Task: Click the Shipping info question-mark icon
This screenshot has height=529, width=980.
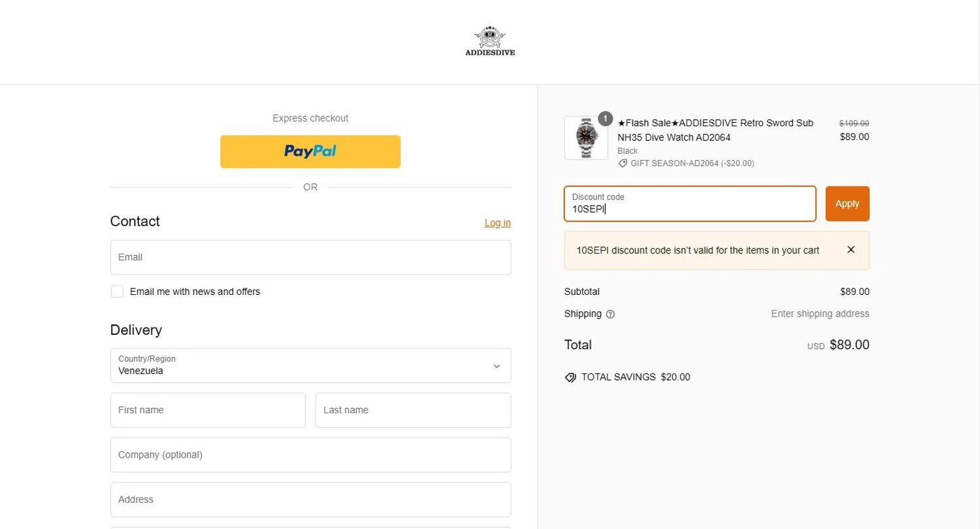Action: (610, 314)
